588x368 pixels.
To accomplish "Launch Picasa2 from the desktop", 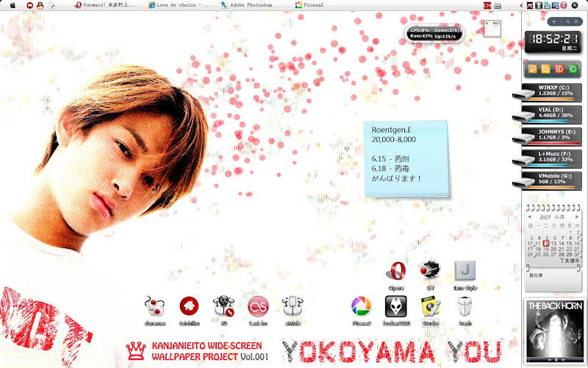I will 360,307.
